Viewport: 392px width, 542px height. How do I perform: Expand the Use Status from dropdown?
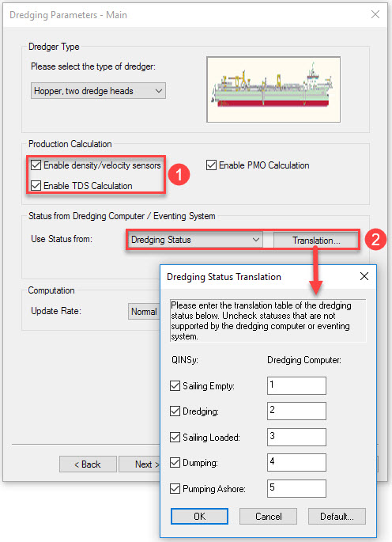pos(195,240)
